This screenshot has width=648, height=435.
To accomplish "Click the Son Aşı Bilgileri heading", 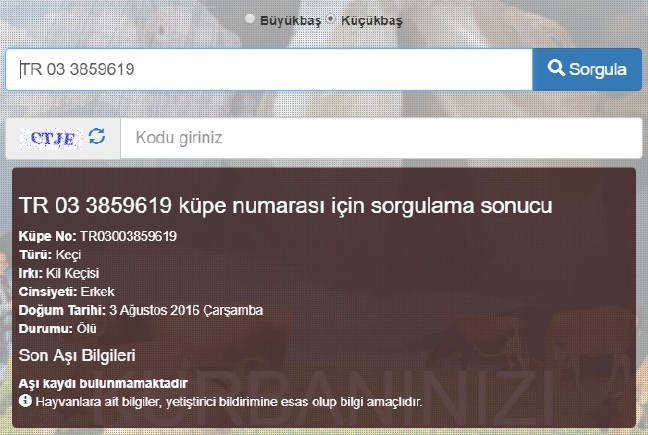I will 77,355.
